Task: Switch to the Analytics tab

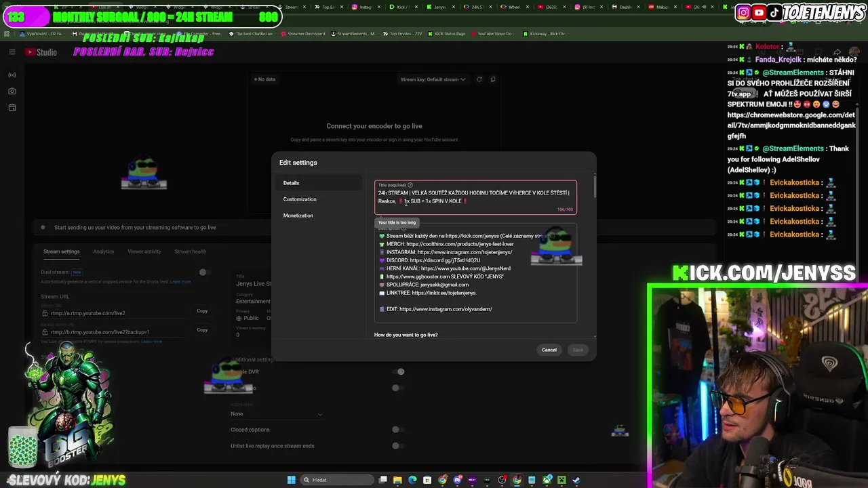Action: point(104,251)
